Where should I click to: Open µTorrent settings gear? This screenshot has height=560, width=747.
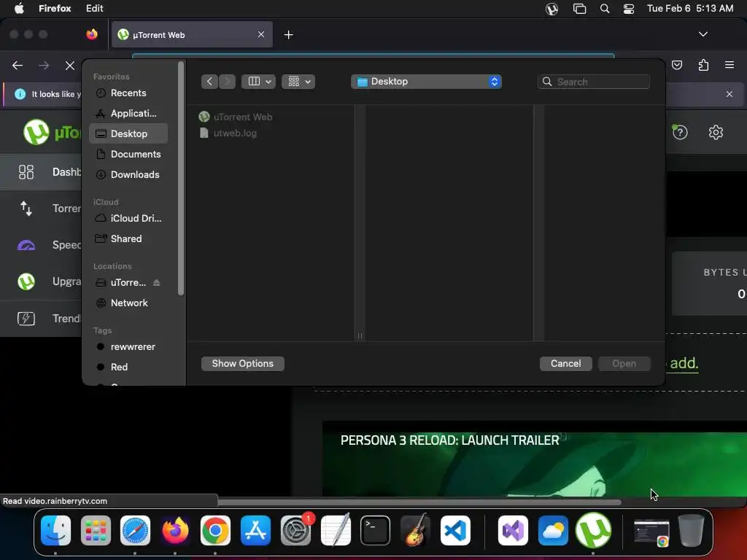click(716, 133)
